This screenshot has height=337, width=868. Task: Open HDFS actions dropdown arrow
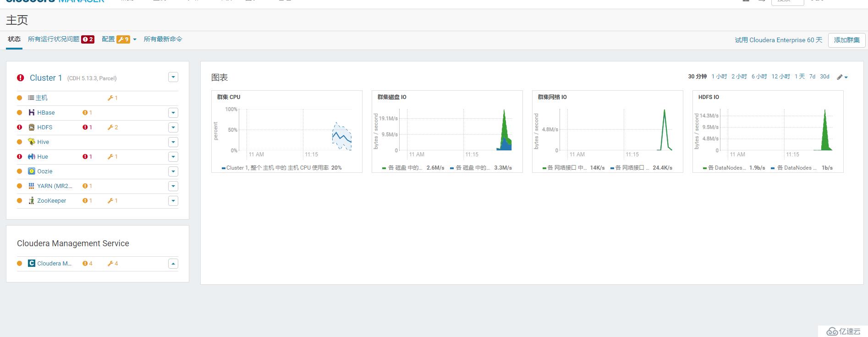pyautogui.click(x=173, y=127)
